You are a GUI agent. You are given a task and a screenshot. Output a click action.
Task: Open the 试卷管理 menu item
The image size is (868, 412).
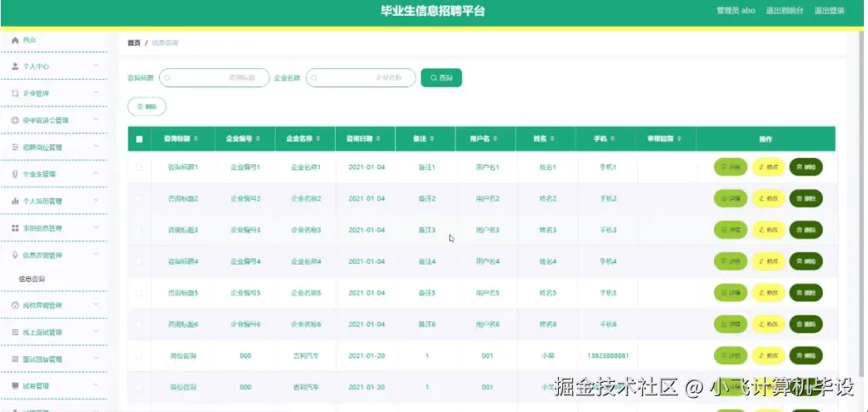click(x=53, y=385)
